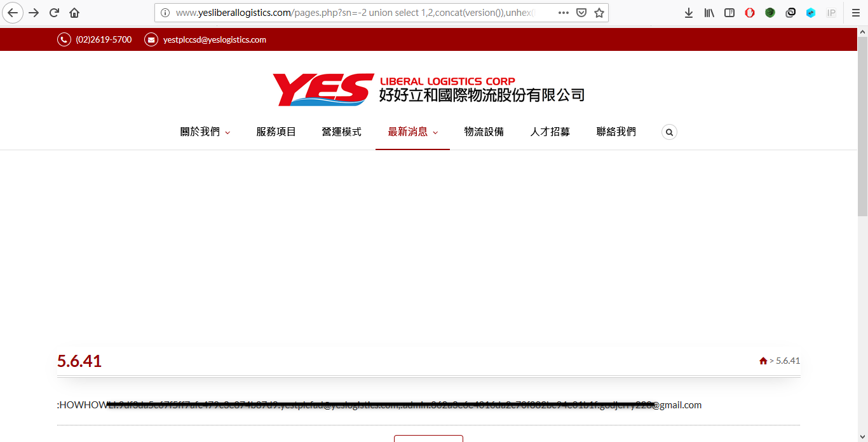Open the 物流設備 menu item

484,132
